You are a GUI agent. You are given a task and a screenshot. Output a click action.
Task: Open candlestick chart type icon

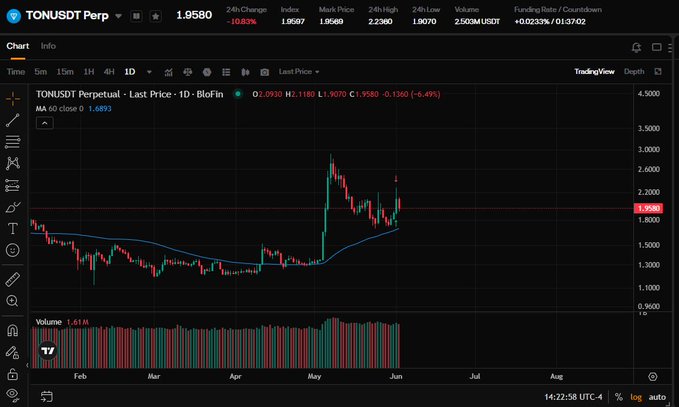point(245,72)
